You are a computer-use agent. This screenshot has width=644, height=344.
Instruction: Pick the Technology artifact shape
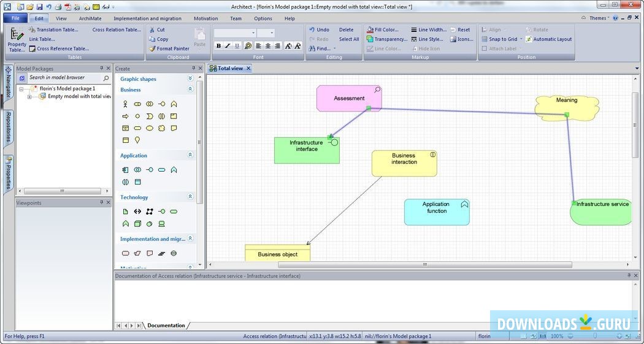[x=125, y=212]
